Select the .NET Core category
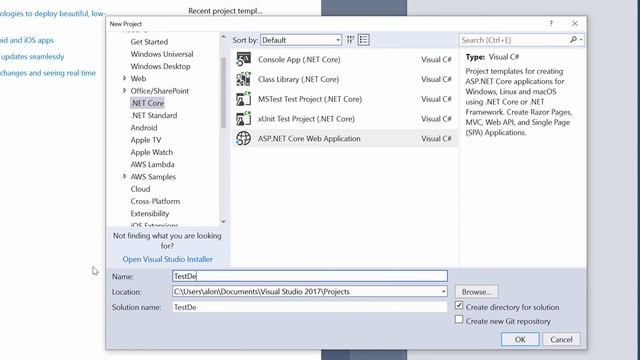 (x=147, y=103)
